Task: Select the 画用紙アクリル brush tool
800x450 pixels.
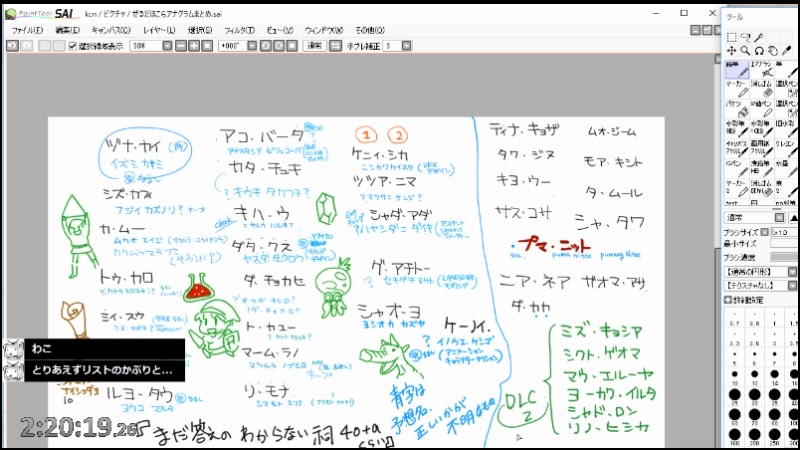Action: click(762, 148)
